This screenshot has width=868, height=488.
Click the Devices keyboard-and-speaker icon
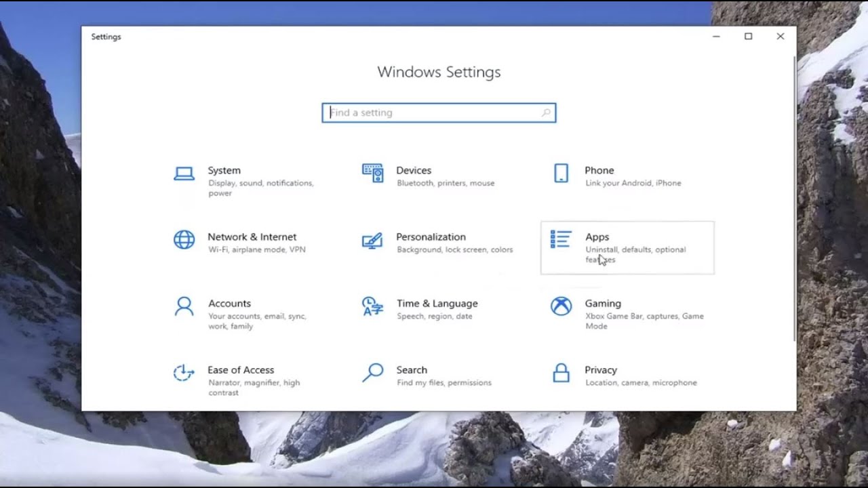coord(372,174)
